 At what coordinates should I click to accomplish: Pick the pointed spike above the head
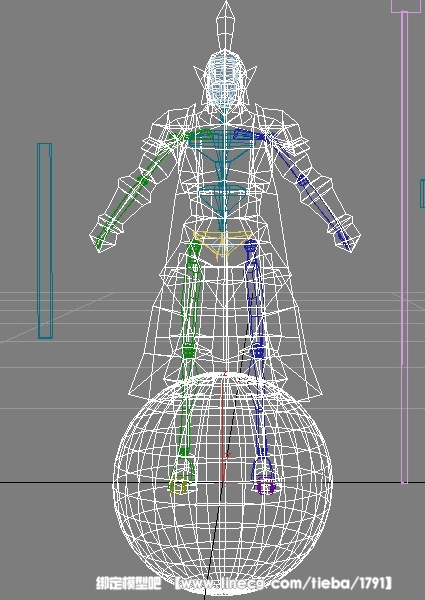tap(225, 25)
